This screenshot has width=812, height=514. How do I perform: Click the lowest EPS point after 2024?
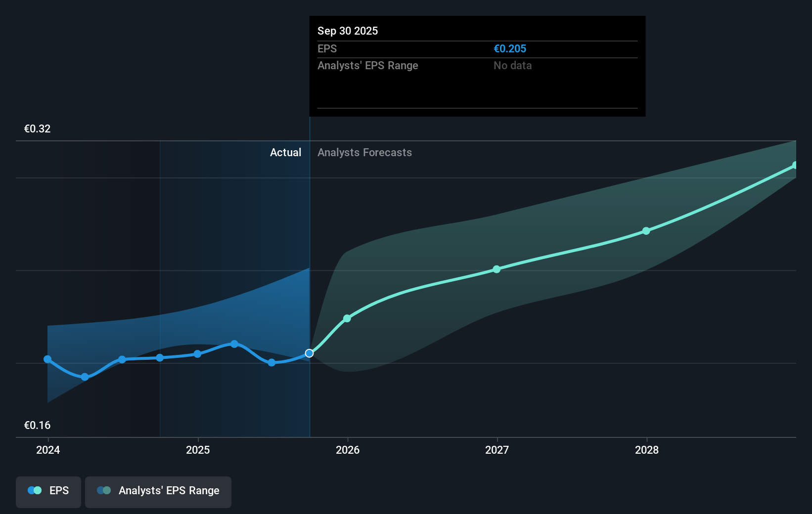[x=85, y=377]
